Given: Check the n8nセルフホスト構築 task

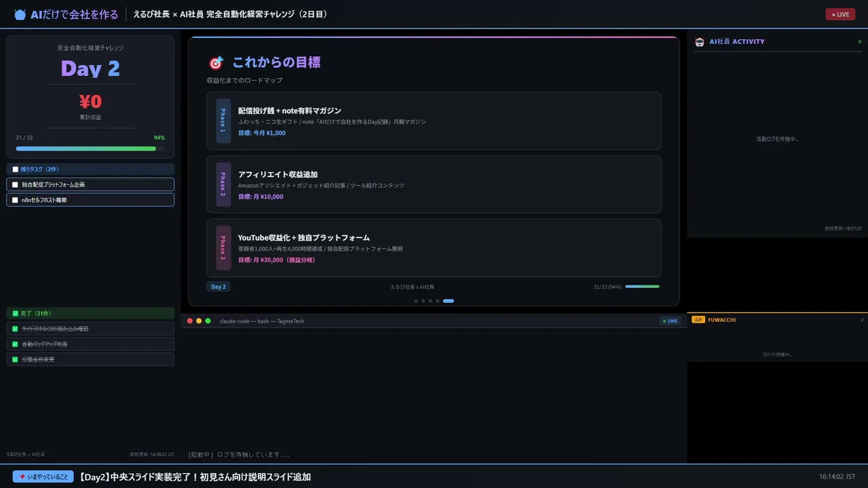Looking at the screenshot, I should pyautogui.click(x=15, y=200).
